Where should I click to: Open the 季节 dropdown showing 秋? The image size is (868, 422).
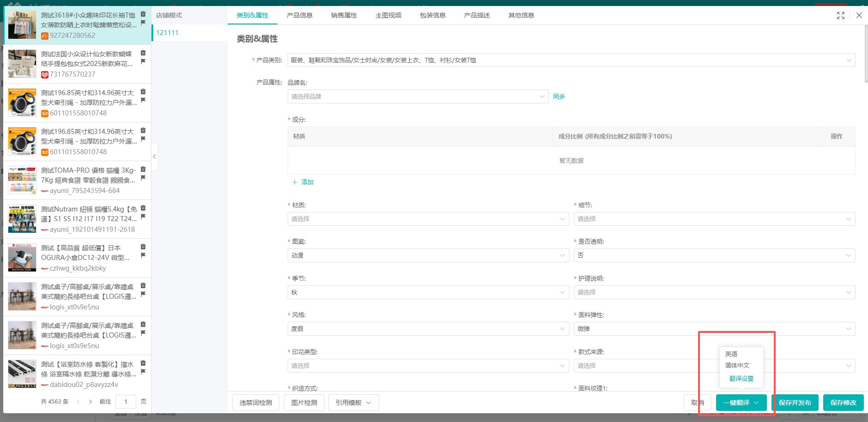[428, 292]
